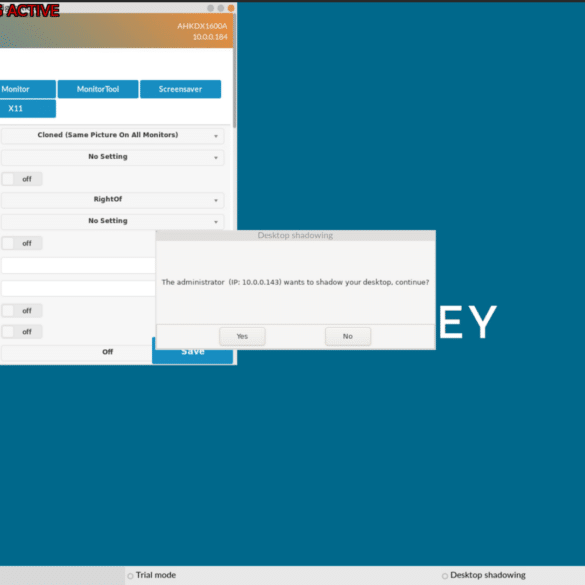Click No in the Desktop shadowing dialog

(348, 336)
